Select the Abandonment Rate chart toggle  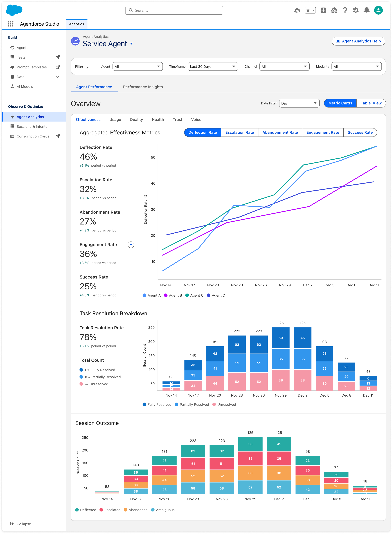(x=280, y=132)
